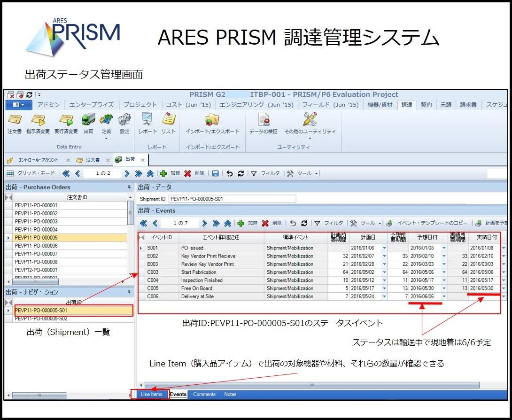Go to next record in main toolbar
This screenshot has height=420, width=512.
127,173
